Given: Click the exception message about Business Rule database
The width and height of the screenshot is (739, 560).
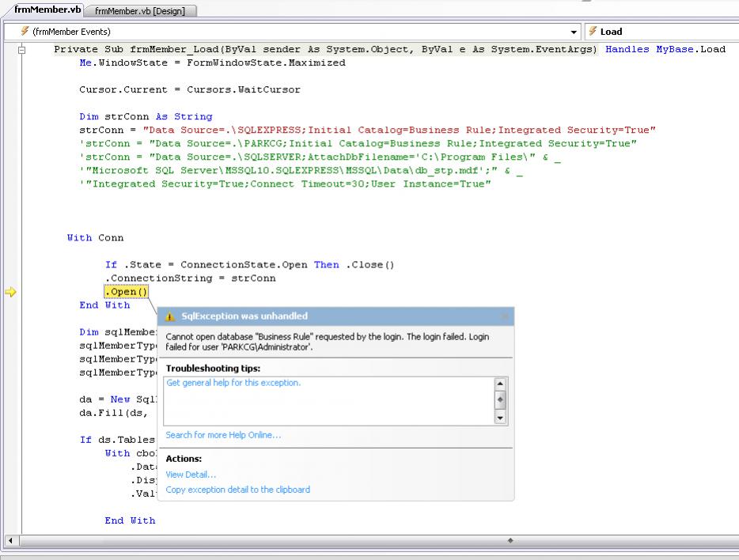Looking at the screenshot, I should click(327, 342).
